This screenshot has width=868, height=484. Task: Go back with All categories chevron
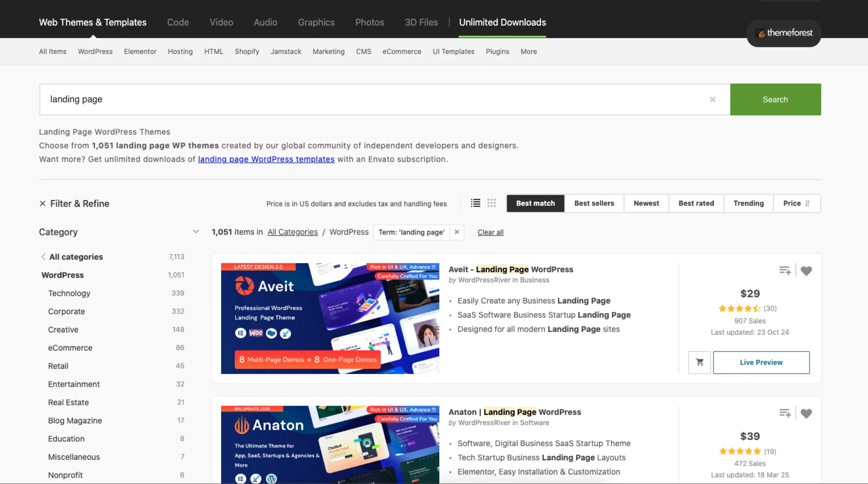43,257
